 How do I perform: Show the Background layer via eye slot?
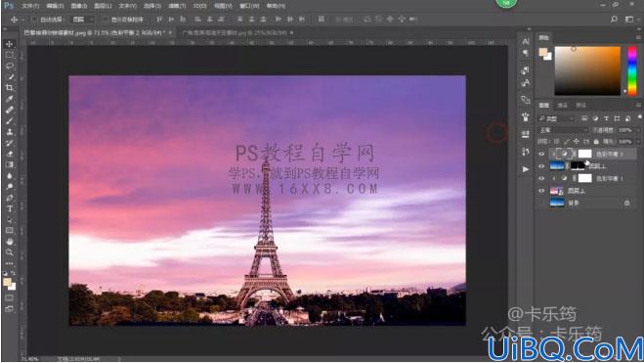541,203
